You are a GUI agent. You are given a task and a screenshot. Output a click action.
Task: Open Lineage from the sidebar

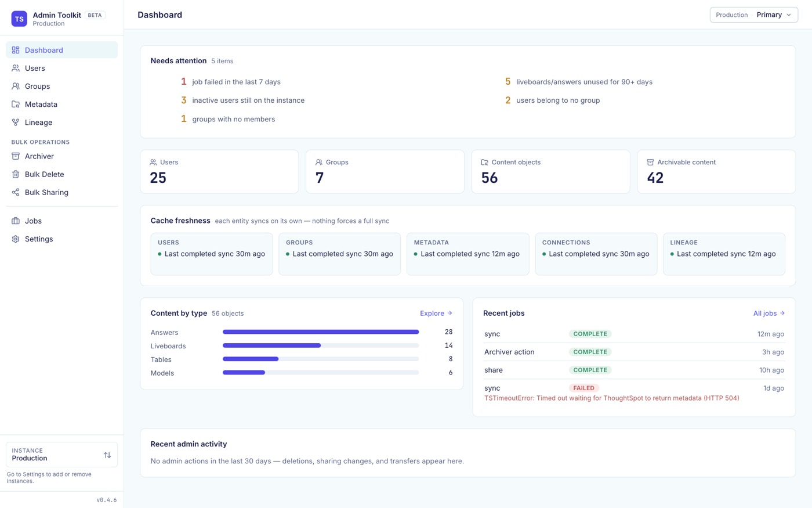[x=61, y=122]
